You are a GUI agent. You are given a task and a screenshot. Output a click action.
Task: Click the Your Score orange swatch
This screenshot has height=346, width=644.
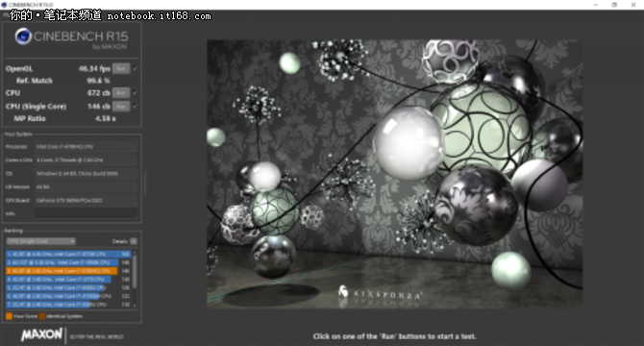coord(9,316)
